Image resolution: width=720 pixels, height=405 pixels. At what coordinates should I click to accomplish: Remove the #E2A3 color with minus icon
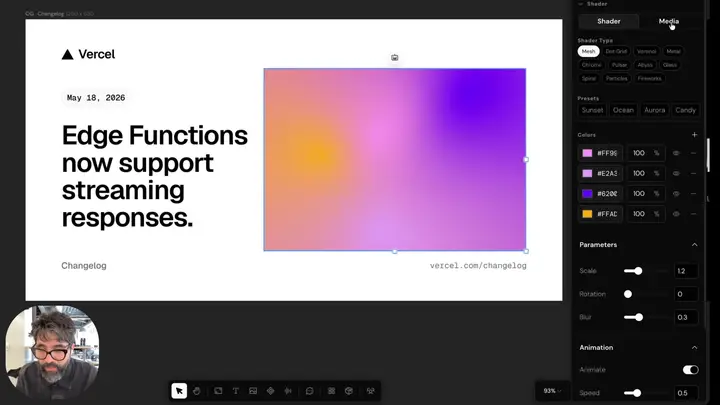pos(693,173)
